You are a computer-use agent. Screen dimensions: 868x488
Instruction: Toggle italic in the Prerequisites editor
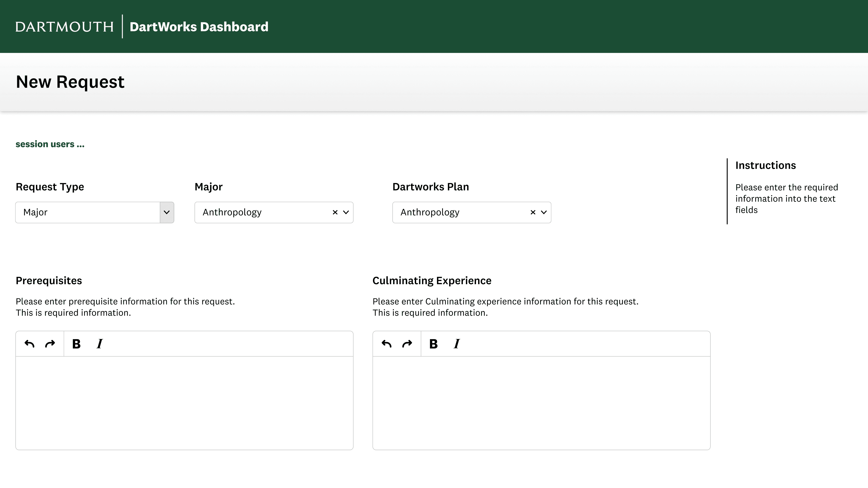pos(99,344)
